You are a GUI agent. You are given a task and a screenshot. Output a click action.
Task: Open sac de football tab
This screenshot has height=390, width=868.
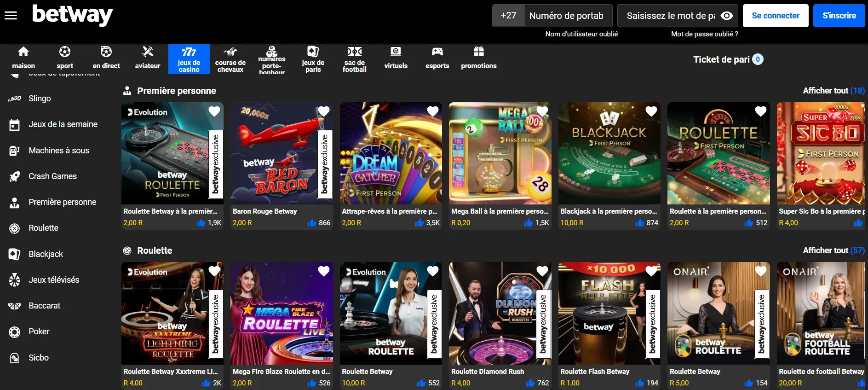[x=355, y=58]
